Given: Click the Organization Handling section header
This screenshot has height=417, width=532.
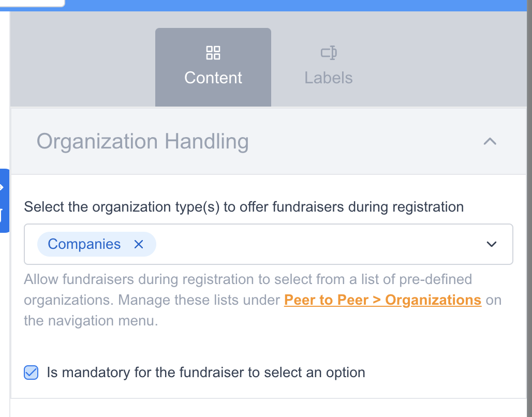Looking at the screenshot, I should coord(142,141).
